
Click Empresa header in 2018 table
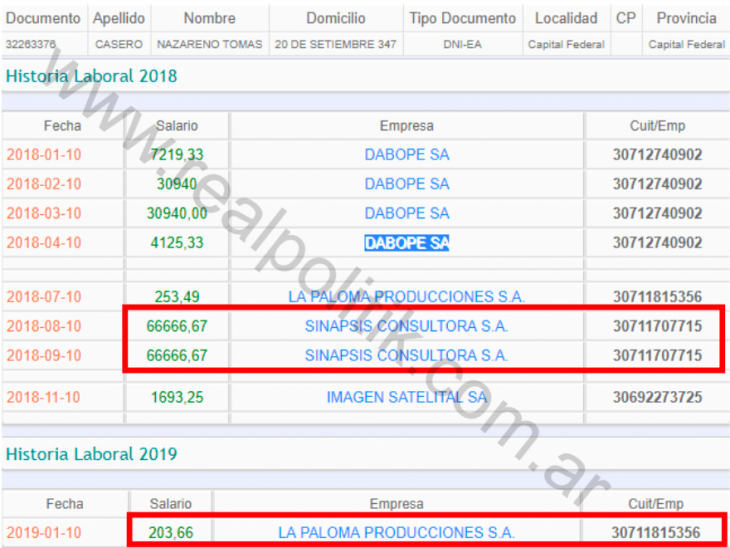pyautogui.click(x=406, y=126)
